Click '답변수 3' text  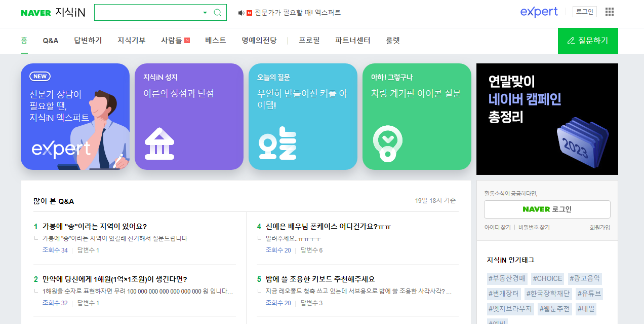click(x=311, y=303)
